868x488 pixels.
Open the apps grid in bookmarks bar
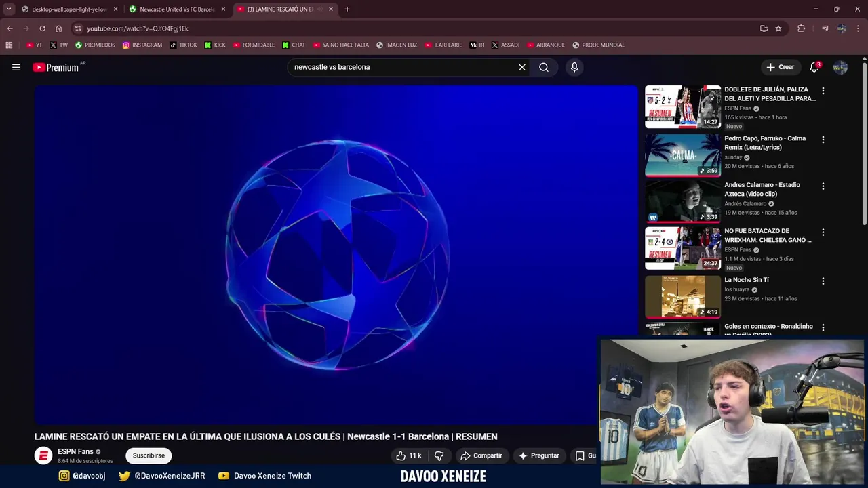pyautogui.click(x=9, y=45)
